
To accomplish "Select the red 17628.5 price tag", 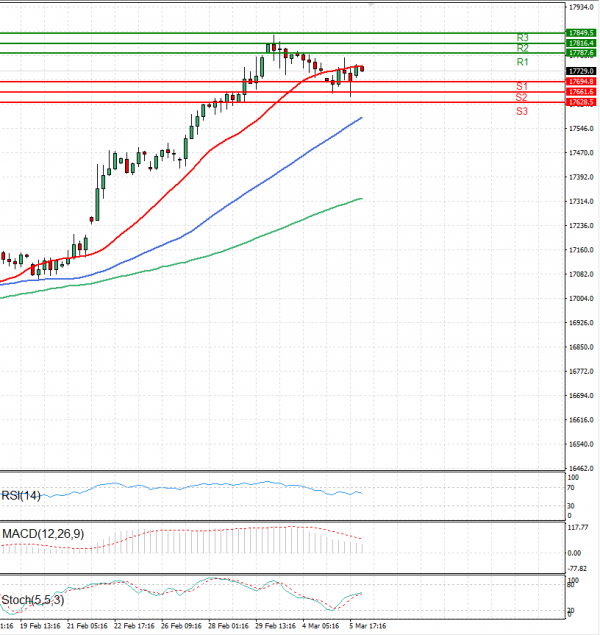I will [581, 102].
